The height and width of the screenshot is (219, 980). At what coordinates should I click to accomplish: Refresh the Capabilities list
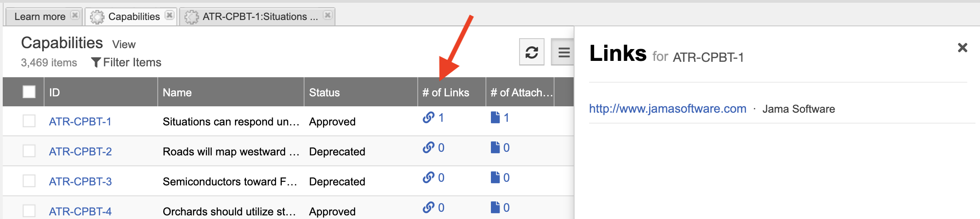click(x=532, y=52)
